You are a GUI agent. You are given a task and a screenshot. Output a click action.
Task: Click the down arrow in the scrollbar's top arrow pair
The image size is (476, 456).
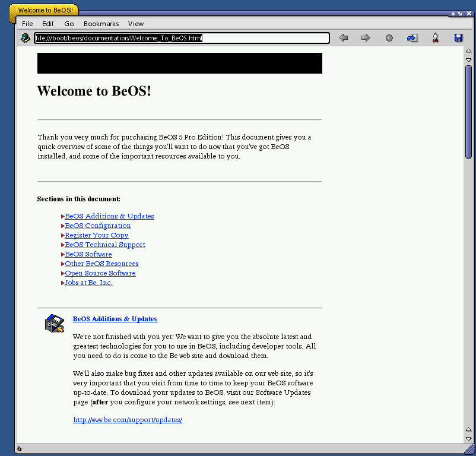(x=469, y=60)
